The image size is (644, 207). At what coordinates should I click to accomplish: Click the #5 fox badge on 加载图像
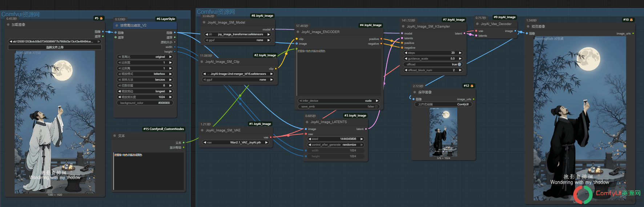click(x=99, y=18)
